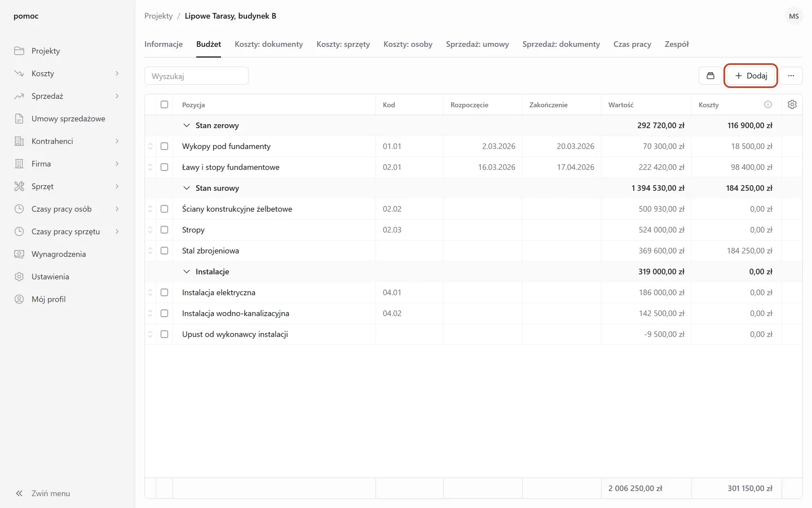Collapse the Stan zerowy group
Viewport: 812px width, 508px height.
(187, 125)
